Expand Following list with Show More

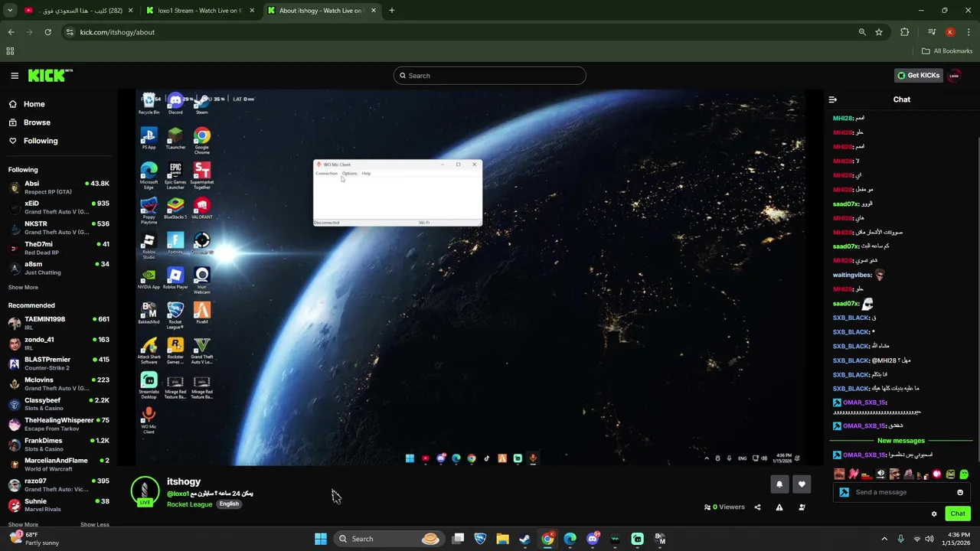(x=23, y=288)
